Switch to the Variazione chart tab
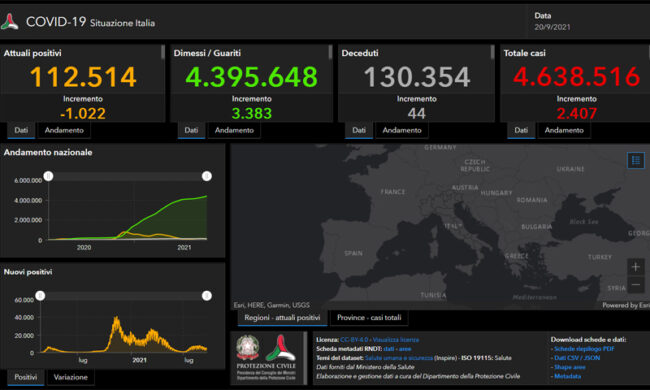 coord(70,377)
